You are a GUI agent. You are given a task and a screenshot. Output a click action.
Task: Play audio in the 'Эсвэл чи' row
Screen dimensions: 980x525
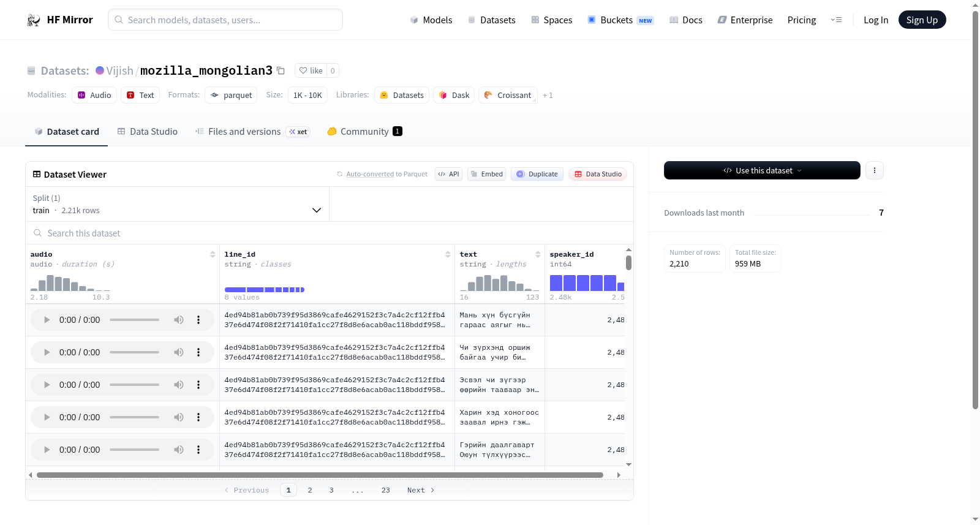pos(47,385)
